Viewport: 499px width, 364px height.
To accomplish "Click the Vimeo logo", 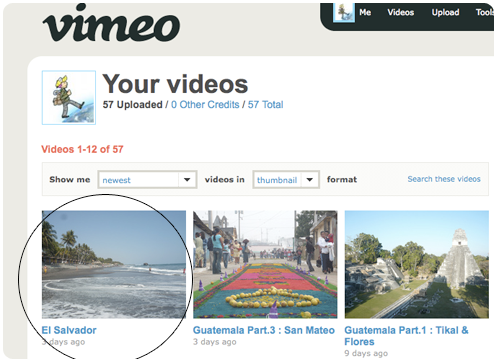I will (x=111, y=23).
